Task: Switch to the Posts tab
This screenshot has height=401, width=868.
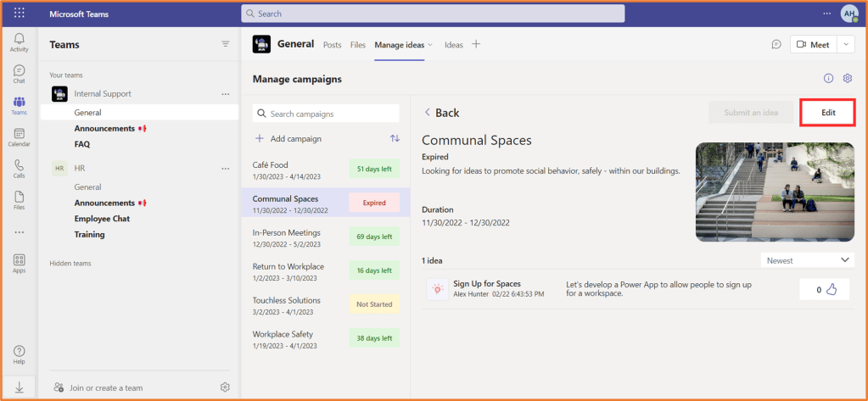Action: pyautogui.click(x=332, y=45)
